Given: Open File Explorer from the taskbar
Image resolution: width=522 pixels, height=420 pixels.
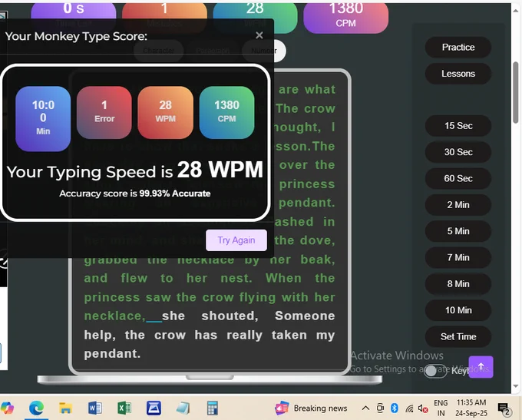Looking at the screenshot, I should [66, 408].
